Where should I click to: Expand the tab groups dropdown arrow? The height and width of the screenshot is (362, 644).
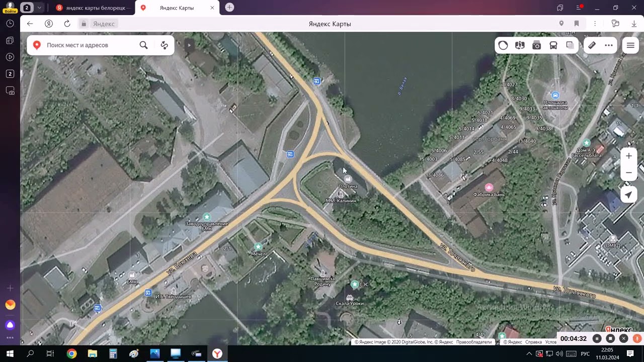(39, 8)
